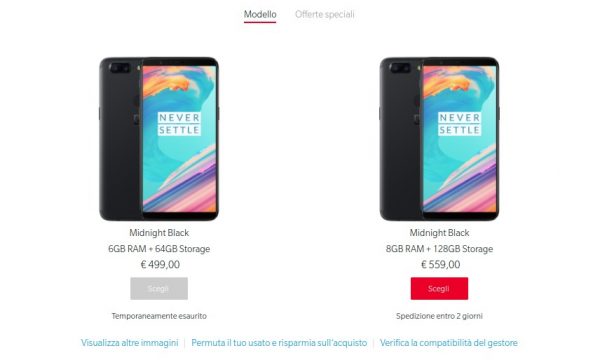Click the € 499,00 price text
Screen dimensions: 600x360
point(160,265)
